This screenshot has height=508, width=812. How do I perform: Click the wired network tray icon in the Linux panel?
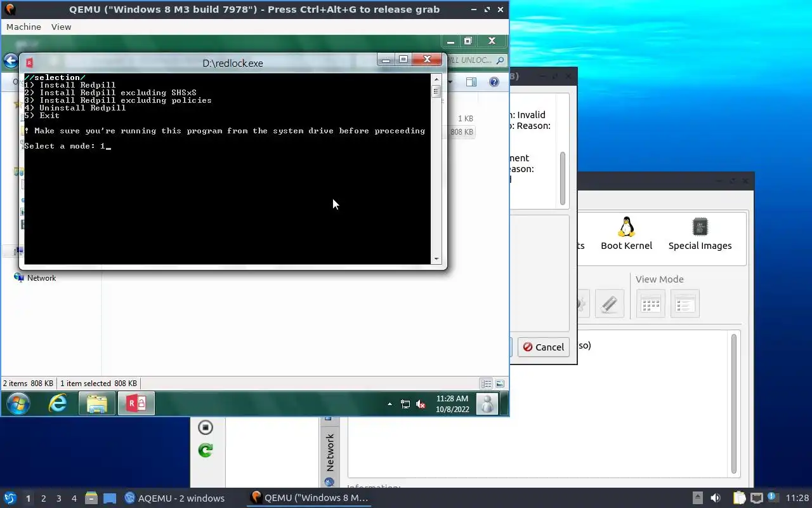point(757,498)
